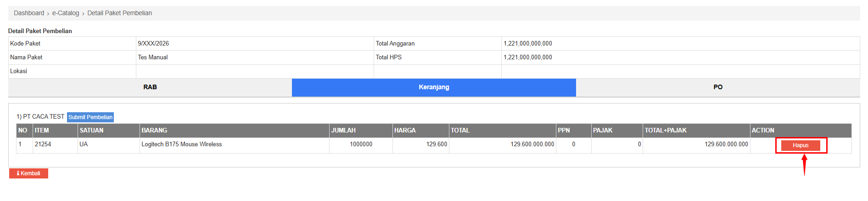The width and height of the screenshot is (868, 201).
Task: Click the PT CACA TEST vendor label
Action: click(x=44, y=117)
